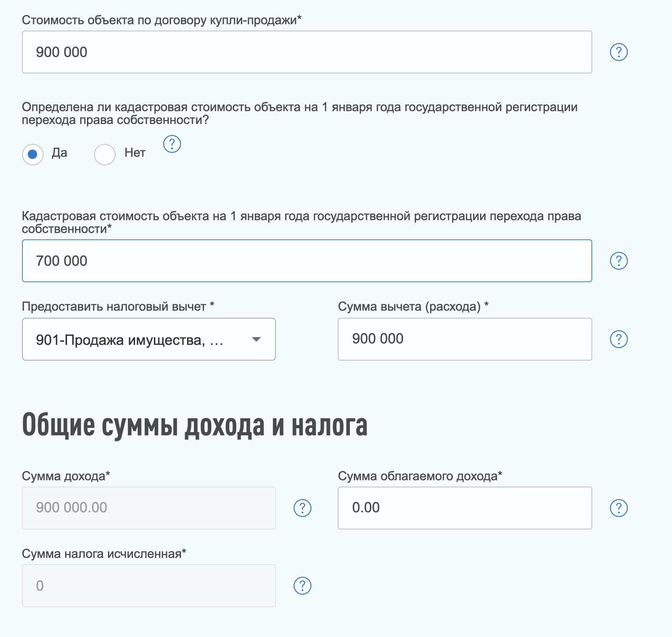
Task: Click the label Да next to radio
Action: 60,153
